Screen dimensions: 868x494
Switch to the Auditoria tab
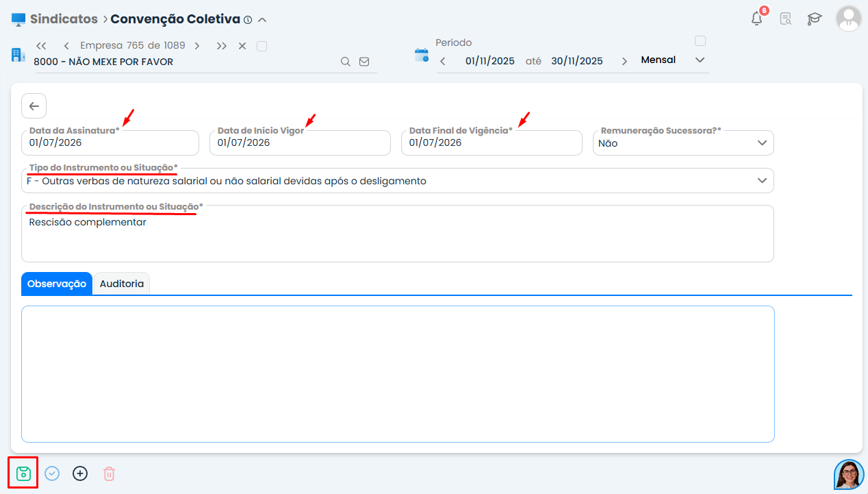pos(122,284)
